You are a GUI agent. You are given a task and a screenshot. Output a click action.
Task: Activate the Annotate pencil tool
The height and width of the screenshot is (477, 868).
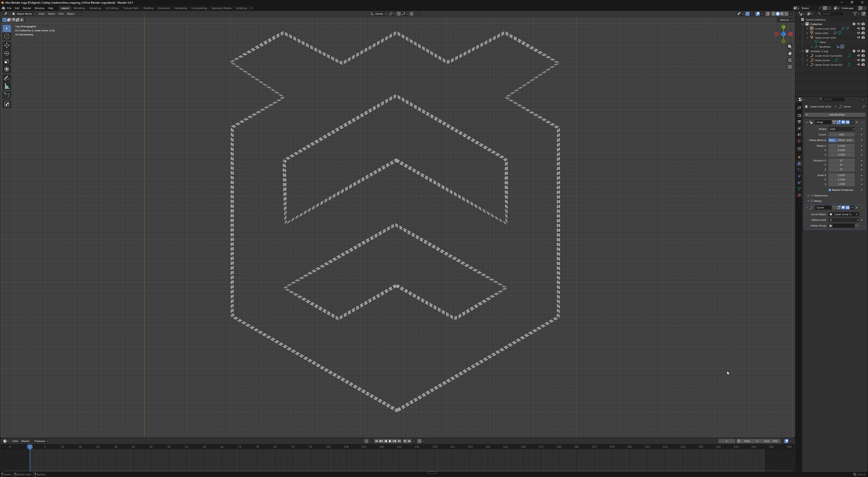(x=7, y=78)
